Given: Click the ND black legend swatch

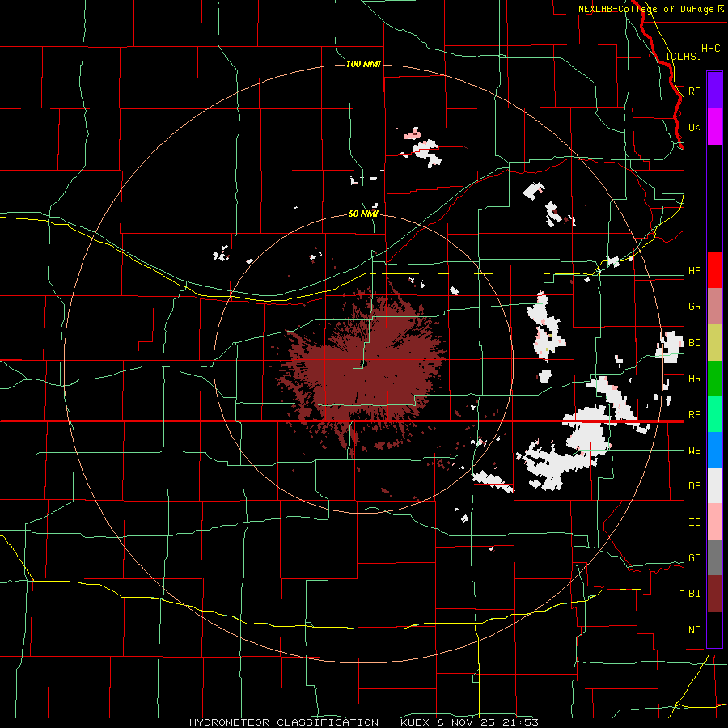Looking at the screenshot, I should pos(714,629).
